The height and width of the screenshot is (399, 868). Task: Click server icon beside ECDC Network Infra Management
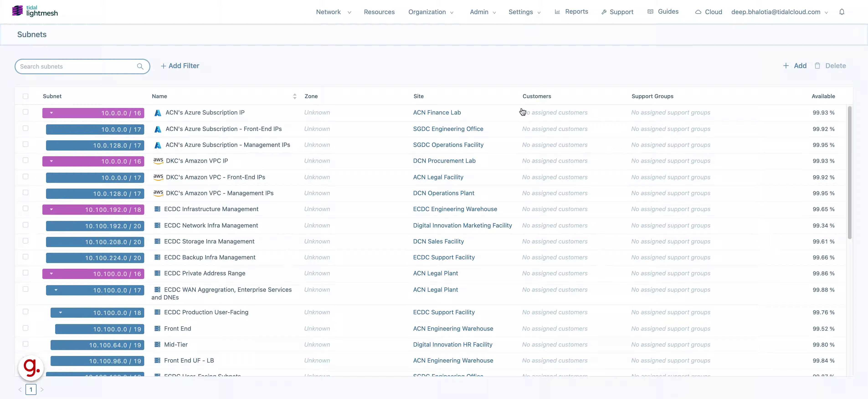tap(157, 225)
